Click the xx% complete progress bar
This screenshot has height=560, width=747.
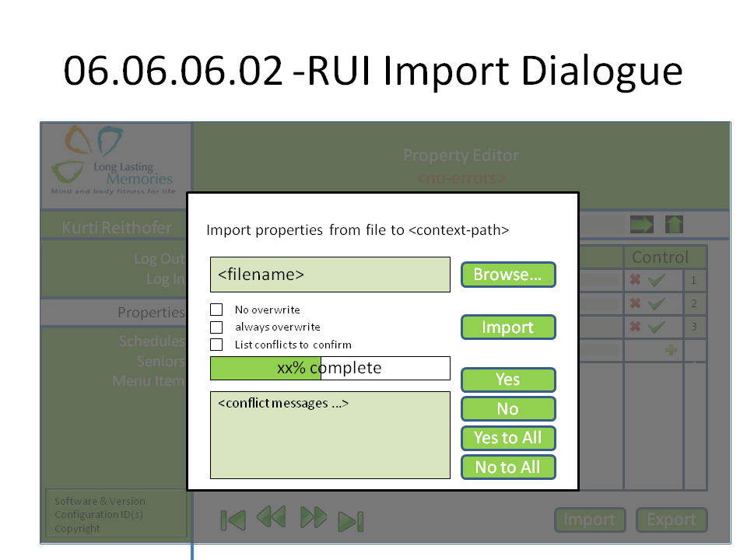pos(330,368)
